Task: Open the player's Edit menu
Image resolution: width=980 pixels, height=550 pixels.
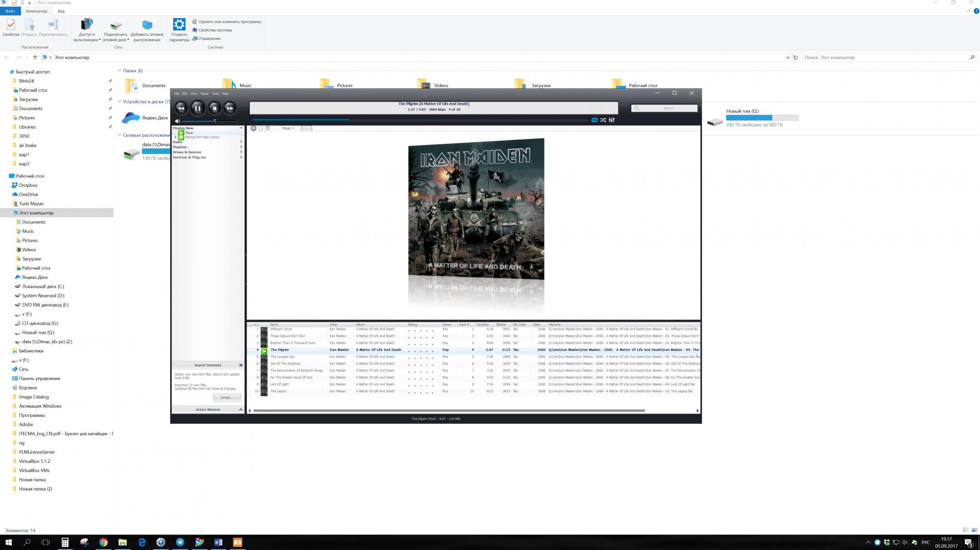Action: 185,94
